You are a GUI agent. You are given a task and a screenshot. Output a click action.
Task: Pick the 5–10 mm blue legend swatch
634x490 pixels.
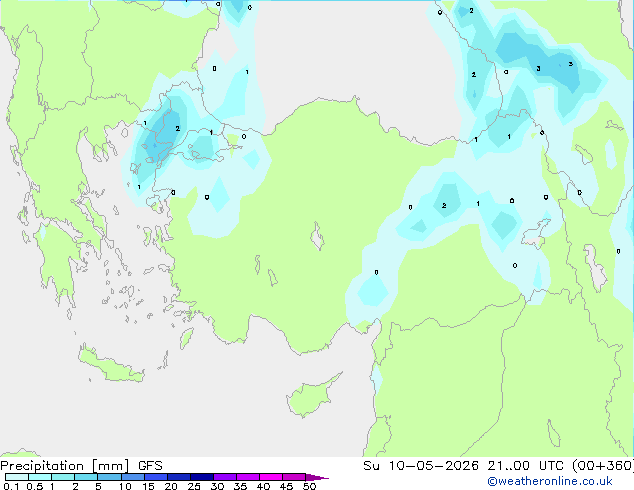pos(109,477)
